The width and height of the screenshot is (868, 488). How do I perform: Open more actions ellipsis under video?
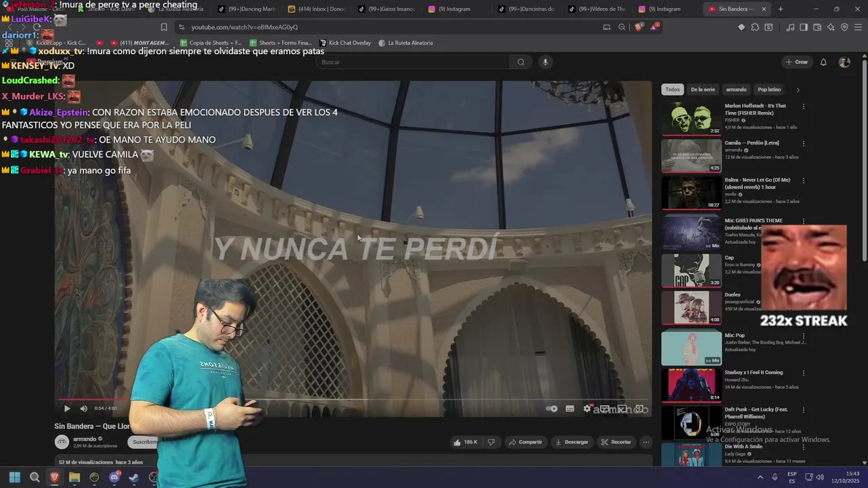tap(646, 442)
